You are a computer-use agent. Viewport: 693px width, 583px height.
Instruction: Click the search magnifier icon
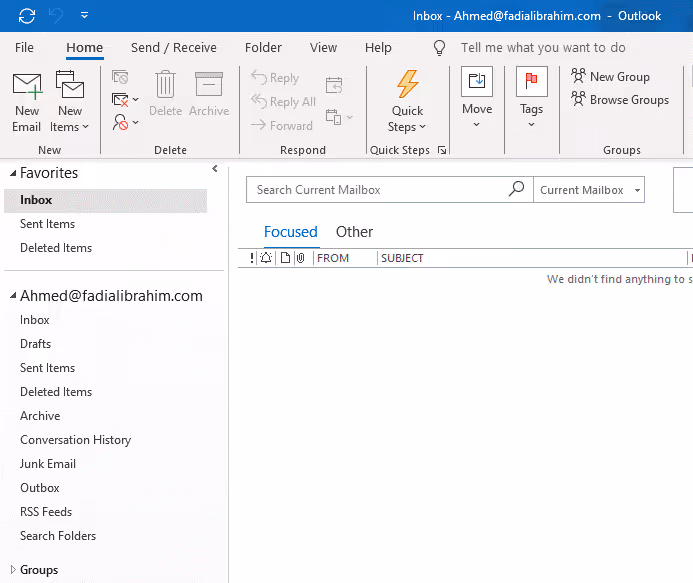[516, 189]
